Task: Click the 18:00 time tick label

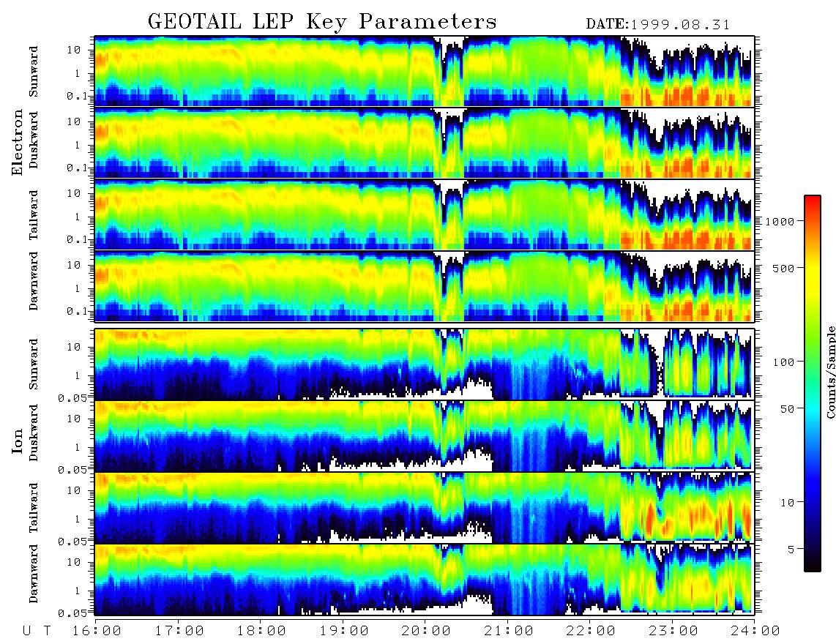Action: click(261, 631)
